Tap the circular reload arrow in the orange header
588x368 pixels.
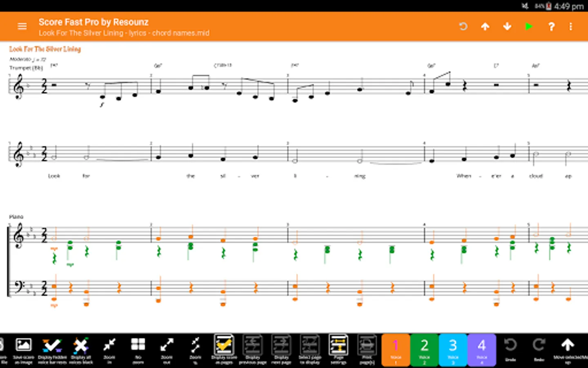tap(463, 27)
